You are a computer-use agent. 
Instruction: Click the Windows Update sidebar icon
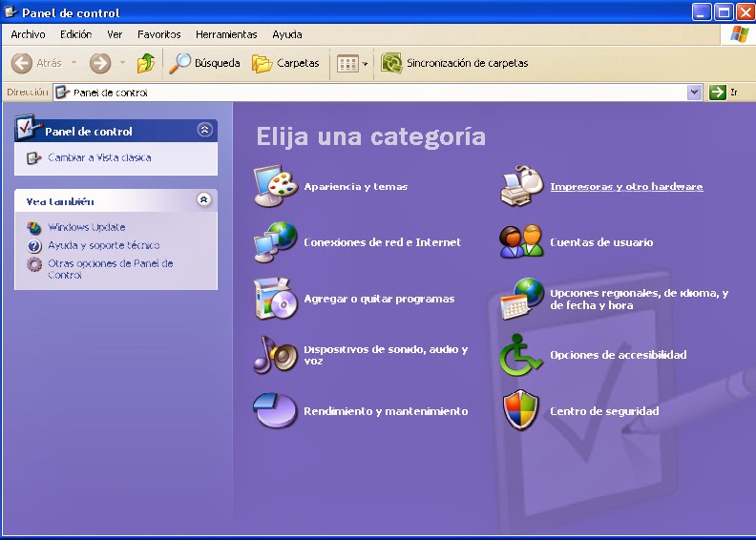[x=33, y=227]
